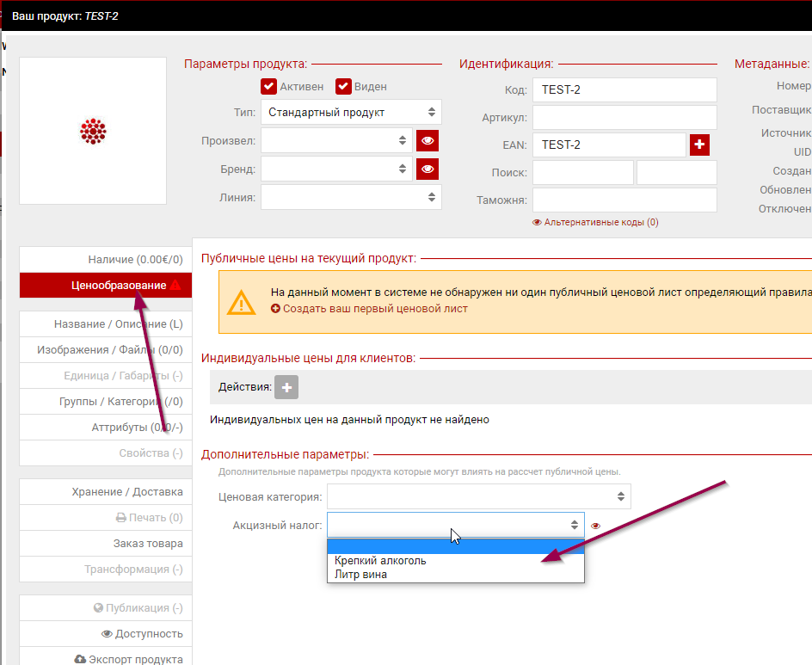This screenshot has width=812, height=665.
Task: Click the eye icon next to Произвел
Action: pyautogui.click(x=428, y=140)
